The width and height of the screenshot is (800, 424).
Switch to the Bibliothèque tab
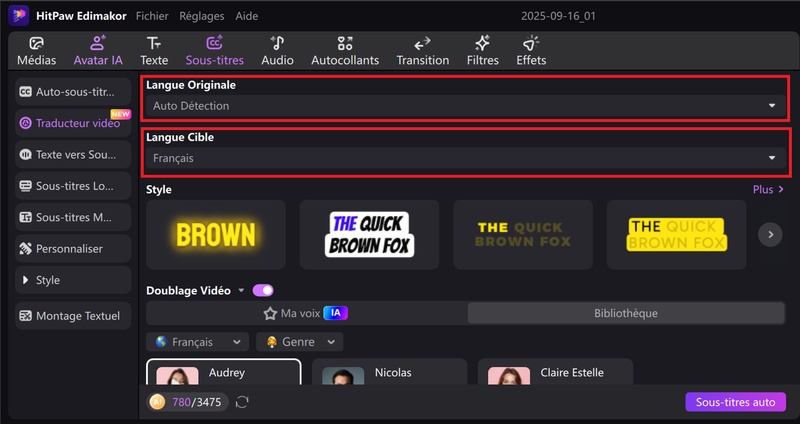(626, 313)
